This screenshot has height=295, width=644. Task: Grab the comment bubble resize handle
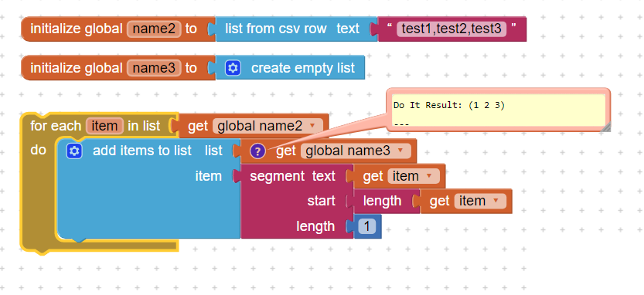coord(605,127)
